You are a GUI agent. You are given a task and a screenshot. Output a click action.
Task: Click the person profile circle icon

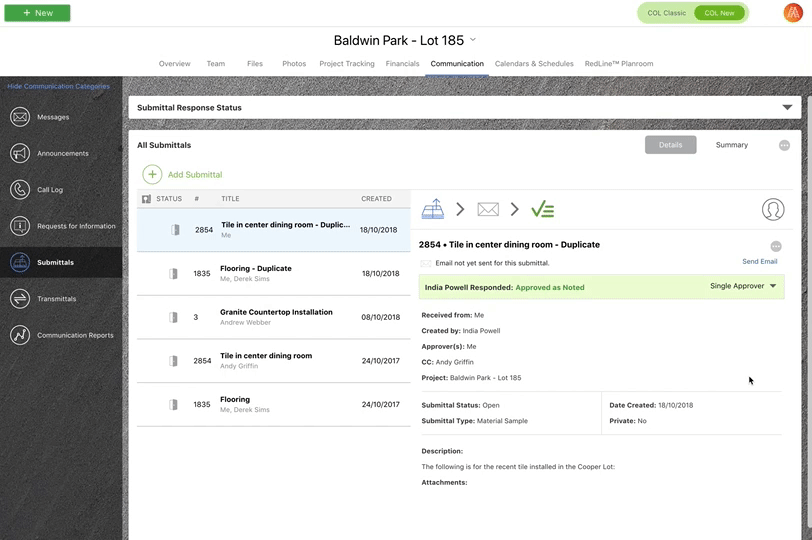pyautogui.click(x=773, y=209)
